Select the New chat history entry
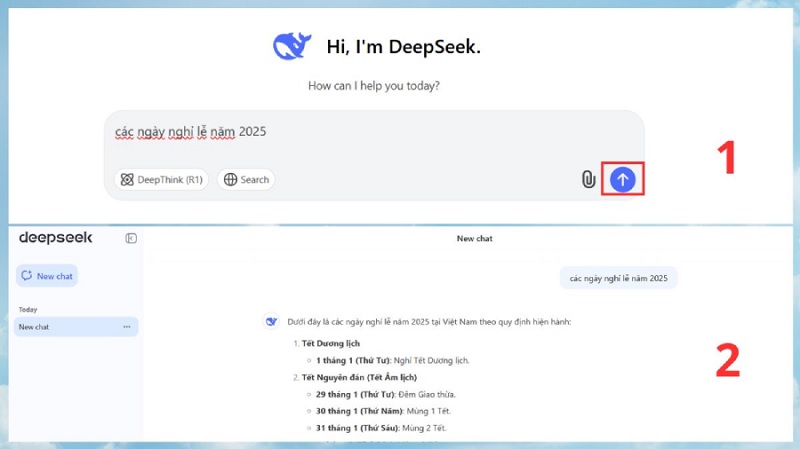800x449 pixels. pyautogui.click(x=76, y=327)
